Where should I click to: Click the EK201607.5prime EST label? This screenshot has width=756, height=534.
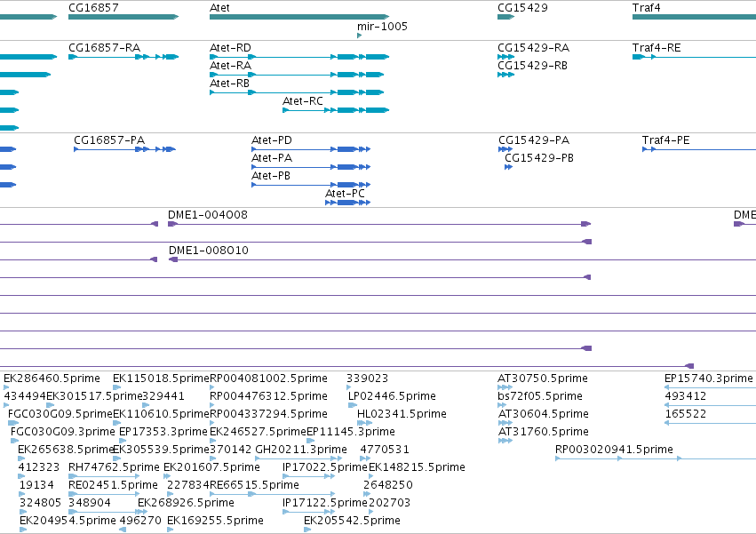pos(211,467)
